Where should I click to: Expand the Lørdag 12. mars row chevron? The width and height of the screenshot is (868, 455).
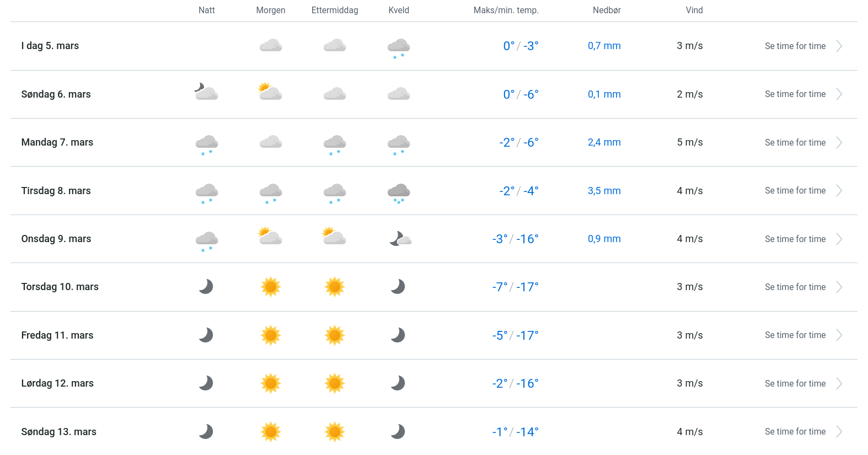[x=839, y=384]
